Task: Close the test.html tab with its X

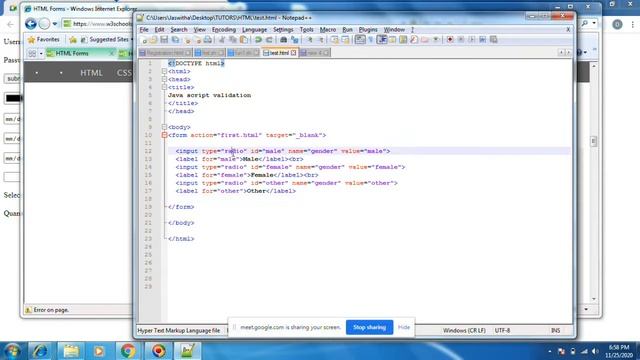Action: pyautogui.click(x=293, y=53)
